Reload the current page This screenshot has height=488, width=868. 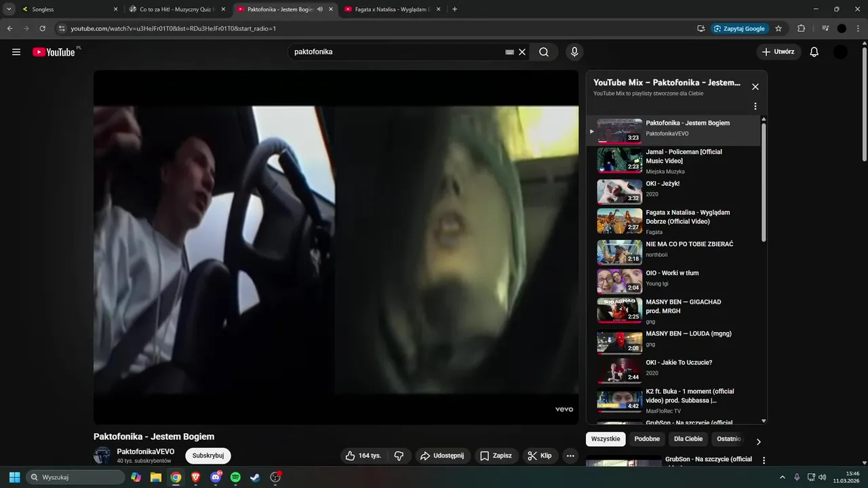43,28
